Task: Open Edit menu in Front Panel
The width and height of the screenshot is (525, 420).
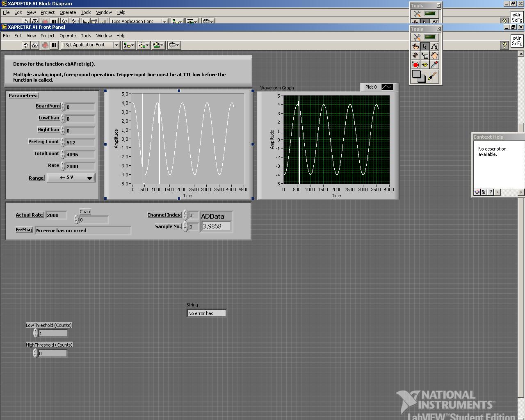Action: 18,36
